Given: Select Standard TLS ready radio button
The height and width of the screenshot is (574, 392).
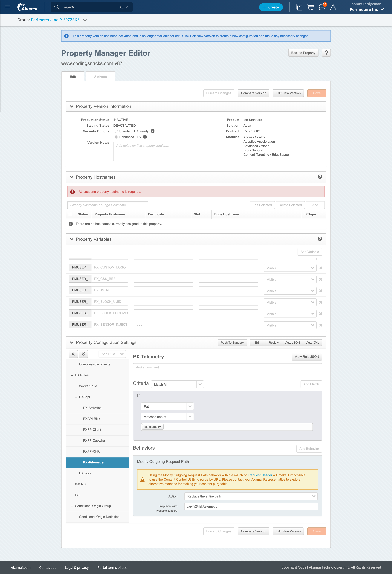Looking at the screenshot, I should [x=116, y=131].
